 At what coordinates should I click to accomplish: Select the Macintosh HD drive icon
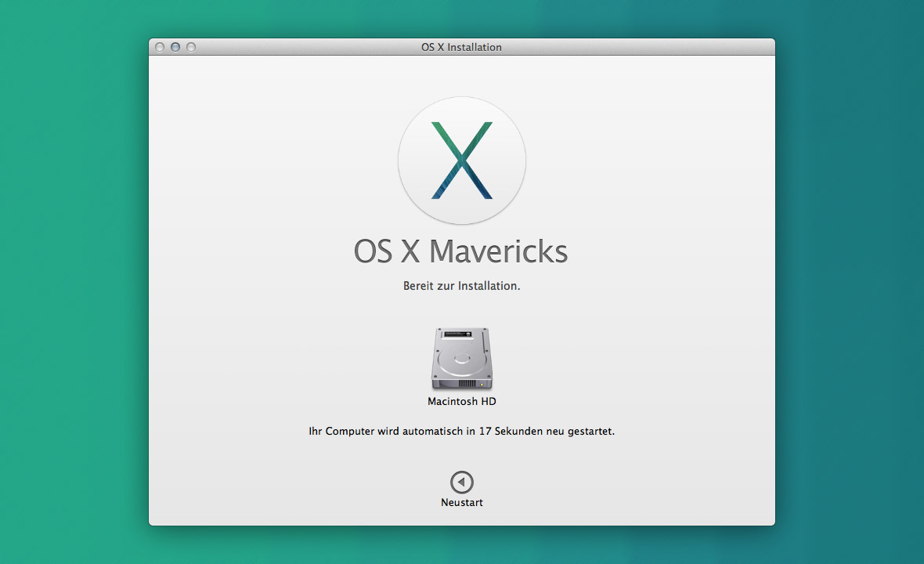462,359
